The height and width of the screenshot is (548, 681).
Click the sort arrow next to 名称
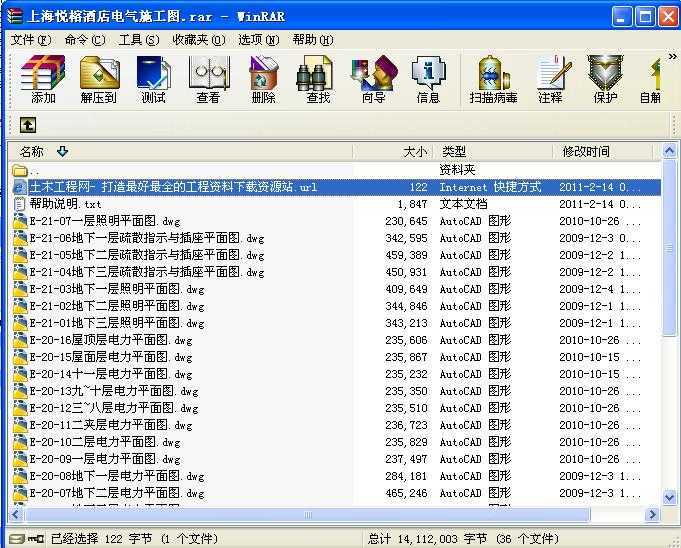point(63,152)
